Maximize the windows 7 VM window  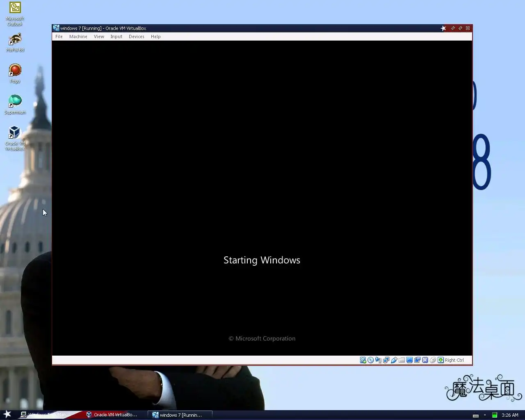pyautogui.click(x=460, y=28)
